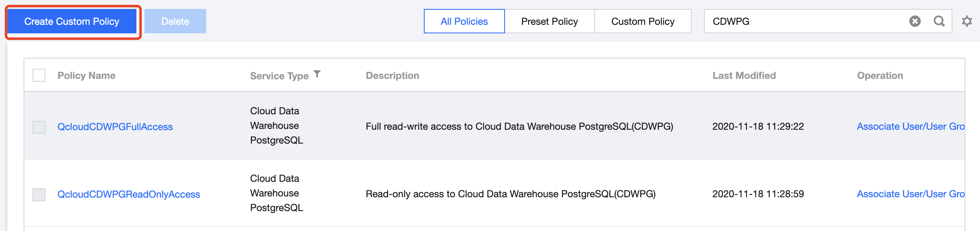Associate user group with the ReadOnlyAccess policy
This screenshot has height=231, width=980.
pyautogui.click(x=910, y=194)
